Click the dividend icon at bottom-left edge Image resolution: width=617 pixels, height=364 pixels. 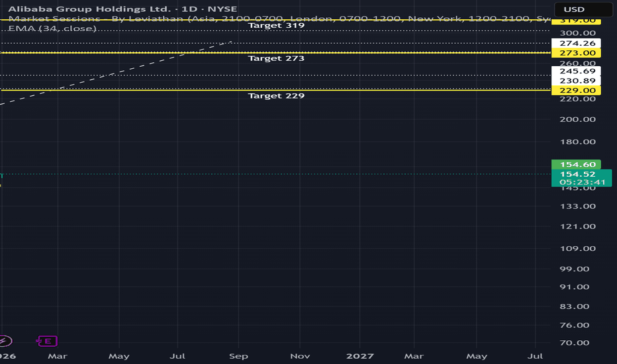click(x=4, y=341)
